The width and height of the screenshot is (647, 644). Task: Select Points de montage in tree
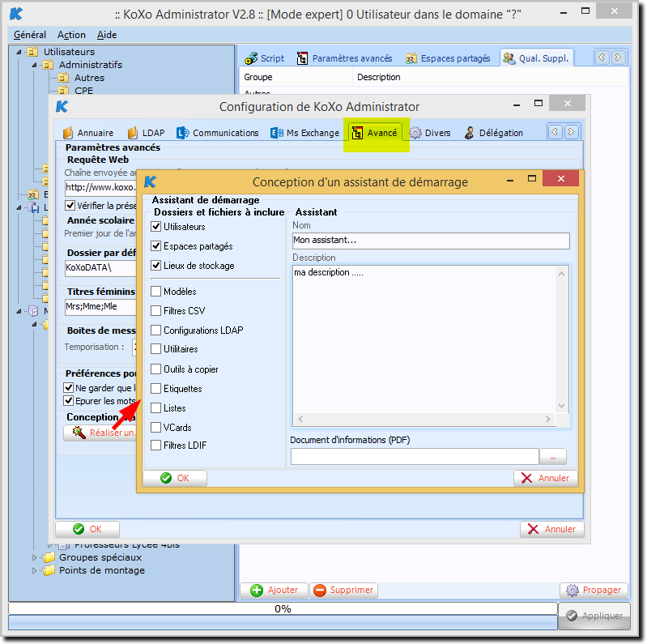point(102,570)
